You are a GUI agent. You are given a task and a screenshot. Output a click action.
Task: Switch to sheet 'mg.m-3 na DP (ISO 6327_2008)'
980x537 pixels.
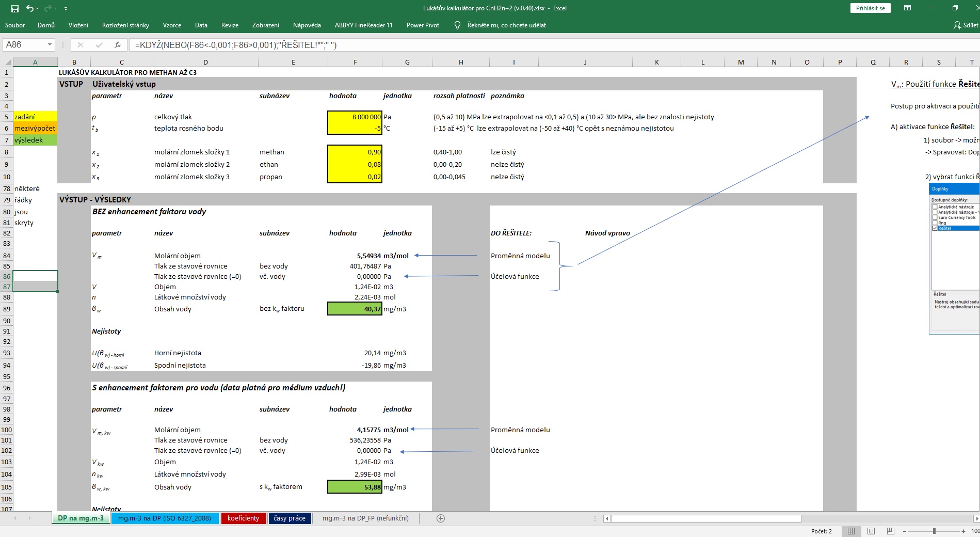(x=165, y=518)
